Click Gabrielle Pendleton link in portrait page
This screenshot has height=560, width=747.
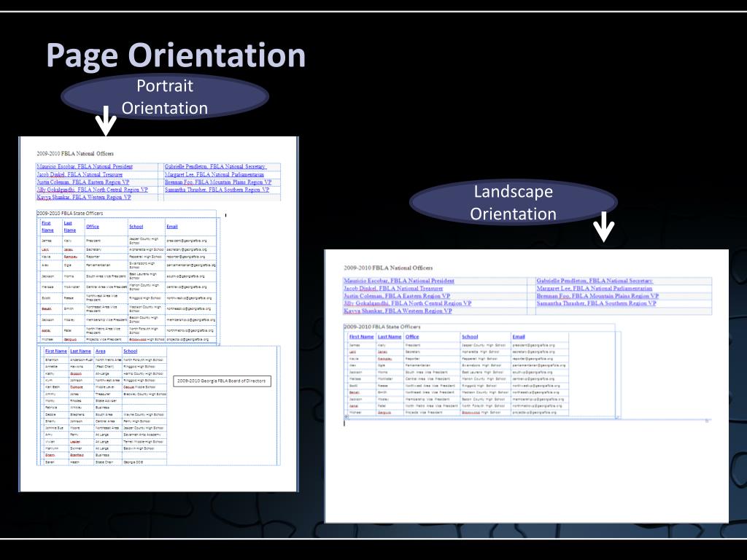point(215,167)
